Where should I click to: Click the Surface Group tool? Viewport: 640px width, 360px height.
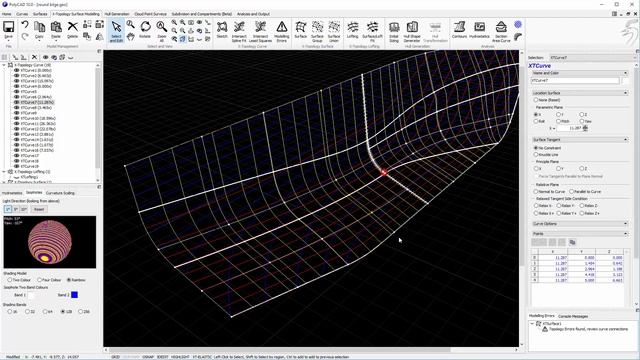coord(317,27)
